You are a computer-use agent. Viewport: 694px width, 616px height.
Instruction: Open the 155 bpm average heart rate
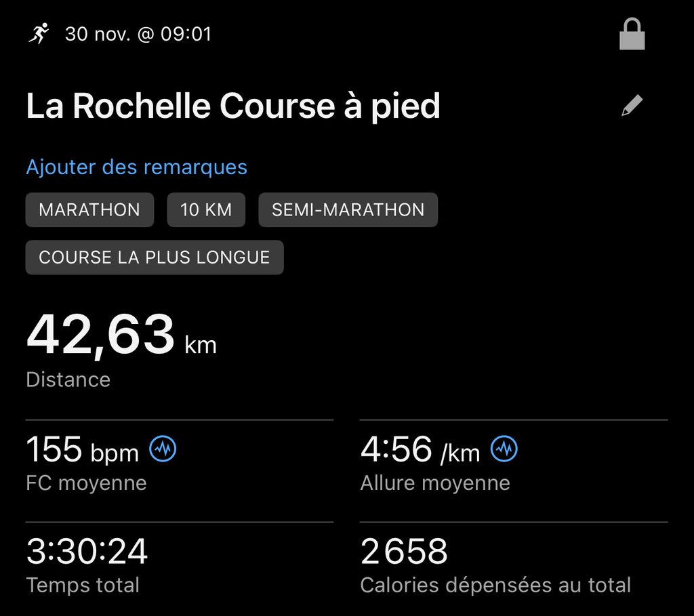point(82,449)
